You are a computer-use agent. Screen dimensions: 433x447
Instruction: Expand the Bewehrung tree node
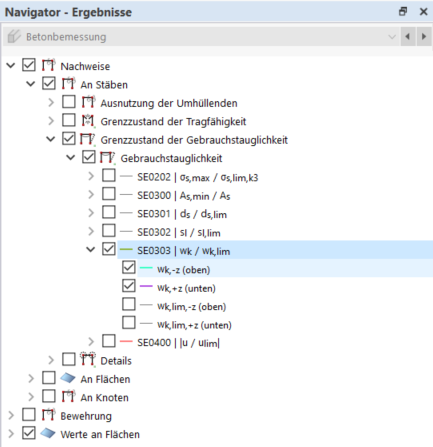11,415
